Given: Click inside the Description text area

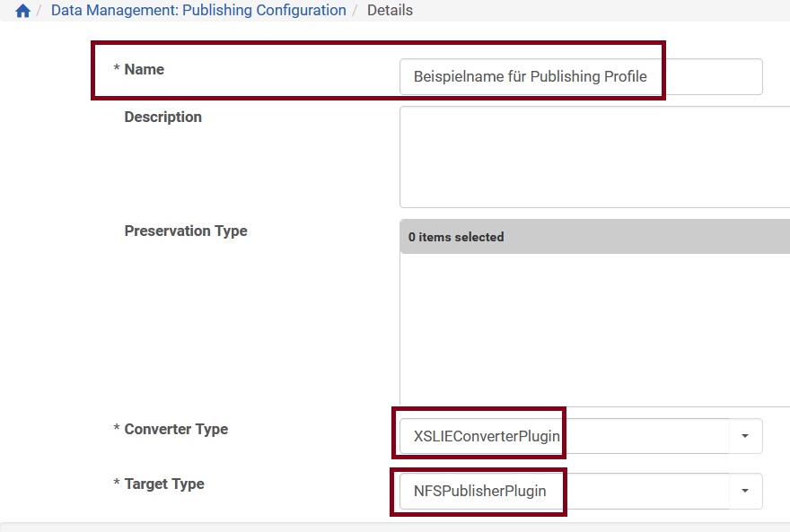Looking at the screenshot, I should pos(594,157).
